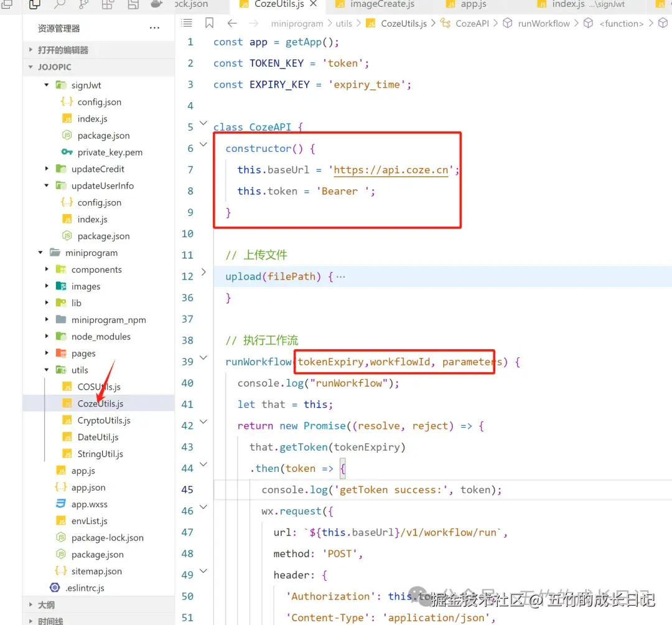Screen dimensions: 672x625
Task: Open envList.js in the file tree
Action: pyautogui.click(x=89, y=521)
